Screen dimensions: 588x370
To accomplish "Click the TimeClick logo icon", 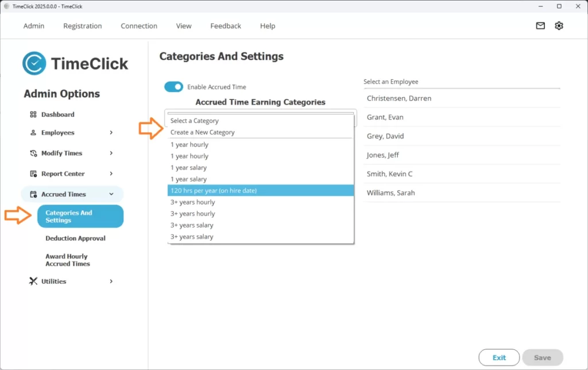I will [34, 63].
